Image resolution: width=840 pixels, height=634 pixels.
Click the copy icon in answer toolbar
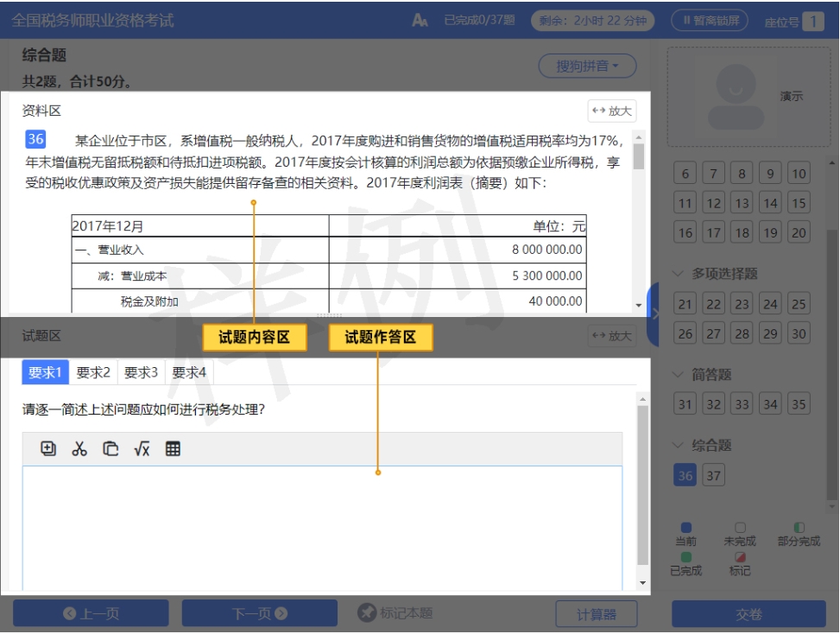49,449
